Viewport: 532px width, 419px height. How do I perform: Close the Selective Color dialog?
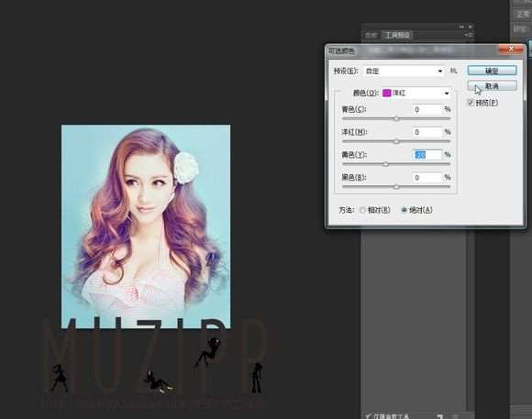pyautogui.click(x=511, y=50)
